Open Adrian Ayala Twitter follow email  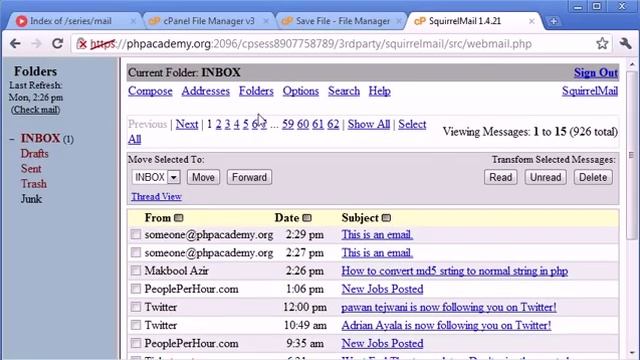click(446, 325)
